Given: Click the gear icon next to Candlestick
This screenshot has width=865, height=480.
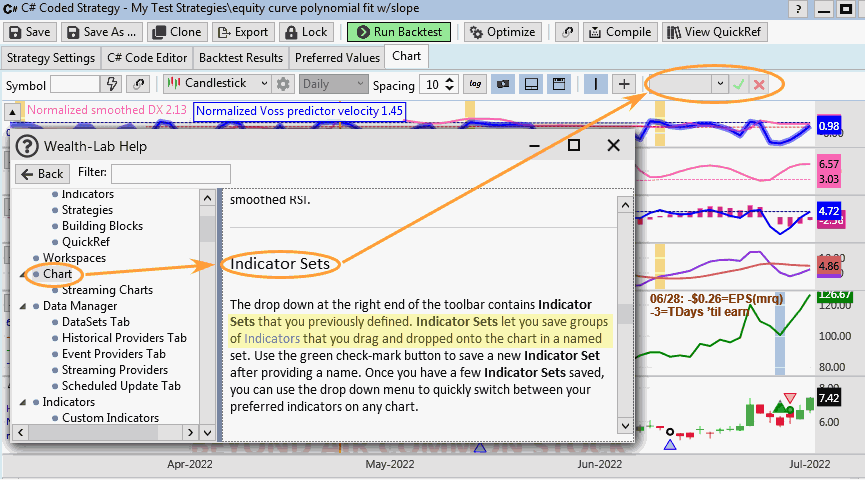Looking at the screenshot, I should (x=283, y=84).
